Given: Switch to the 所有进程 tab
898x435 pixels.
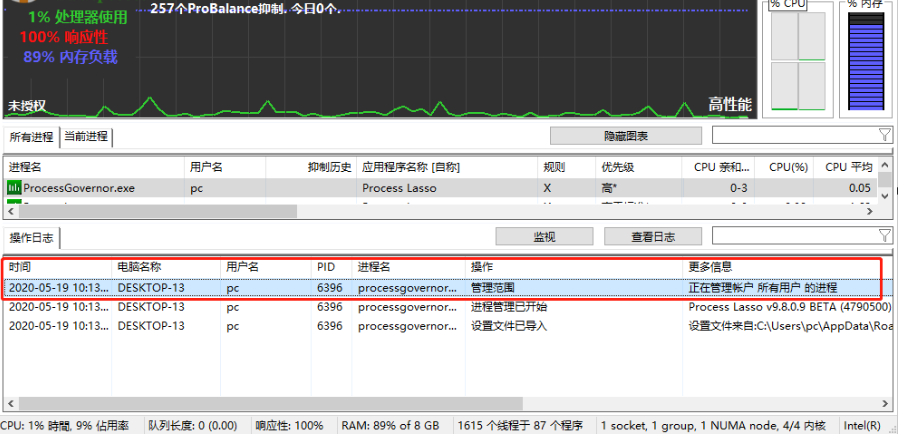Looking at the screenshot, I should tap(31, 136).
